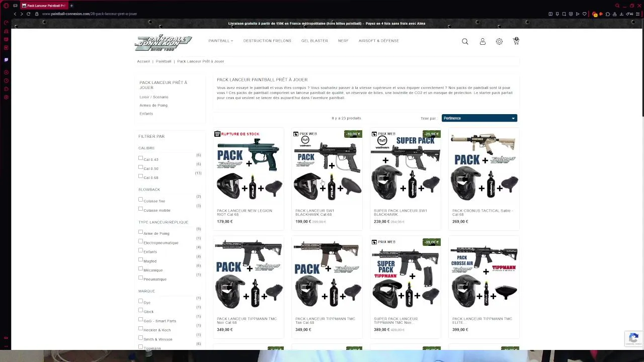This screenshot has height=362, width=644.
Task: Click the split-screen toolbar icon
Action: [x=550, y=14]
